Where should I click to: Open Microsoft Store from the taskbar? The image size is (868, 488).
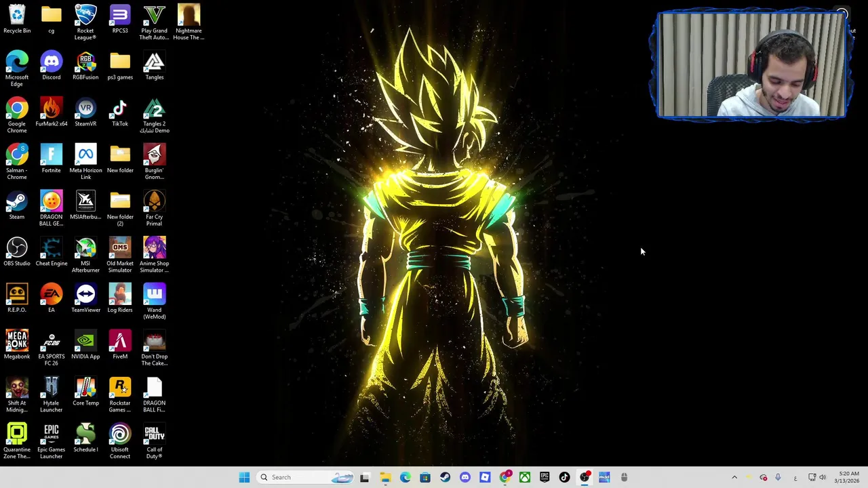[425, 477]
